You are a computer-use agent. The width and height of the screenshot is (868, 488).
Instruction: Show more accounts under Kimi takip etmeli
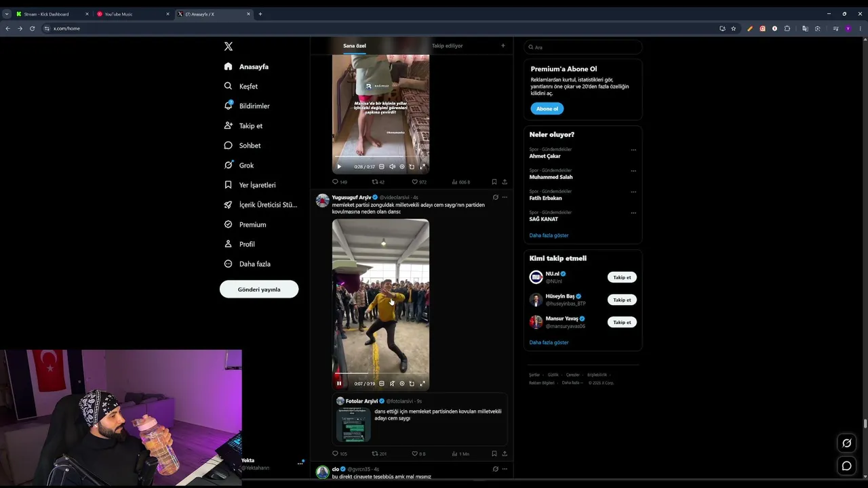click(549, 342)
